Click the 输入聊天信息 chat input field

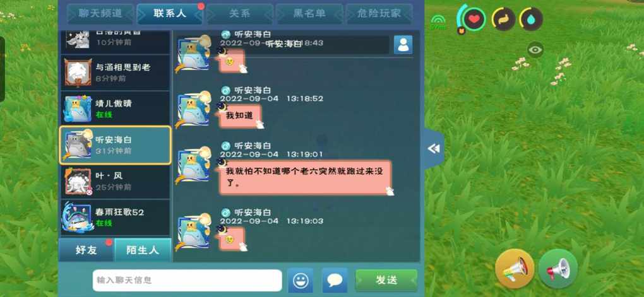tap(188, 280)
